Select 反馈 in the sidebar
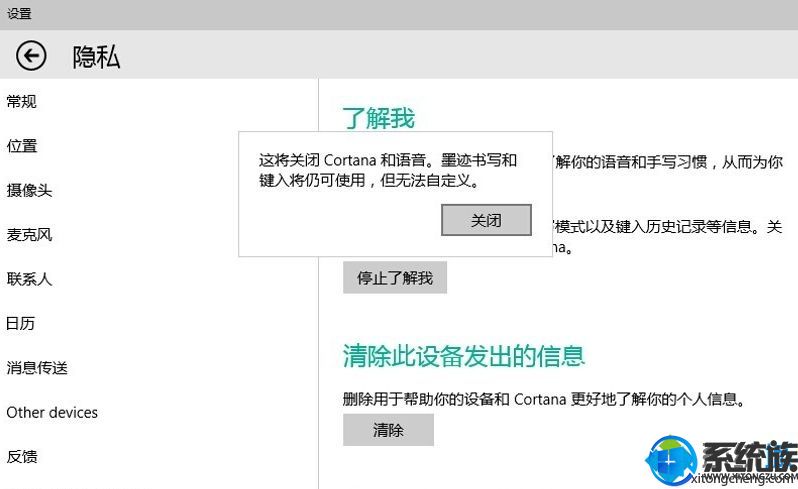The height and width of the screenshot is (489, 798). coord(21,456)
